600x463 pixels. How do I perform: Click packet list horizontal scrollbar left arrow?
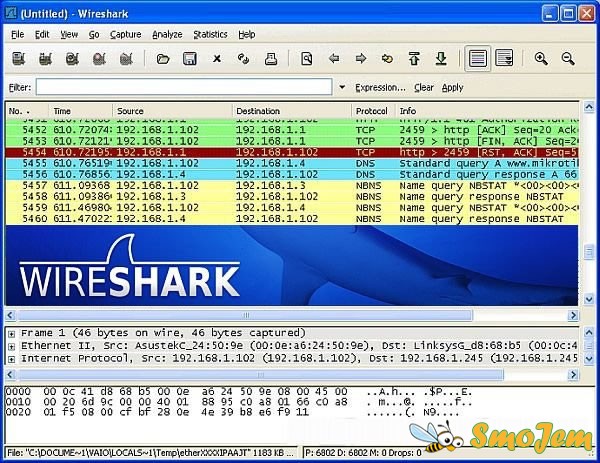pos(10,315)
